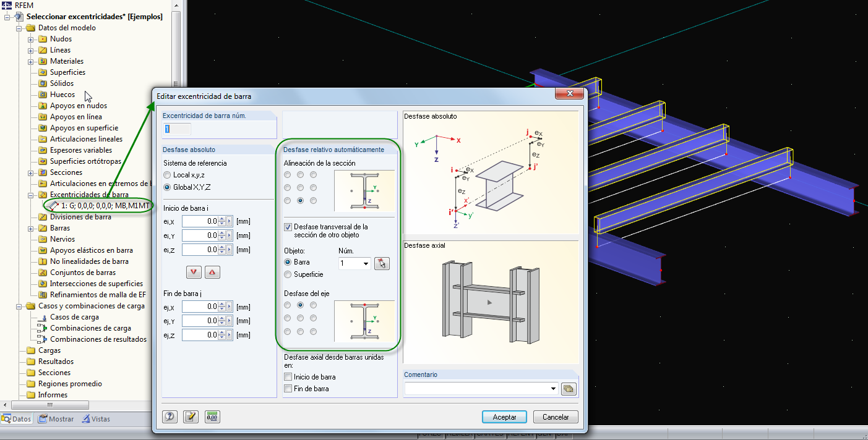Viewport: 868px width, 440px height.
Task: Enable the Inicio de barra axial offset checkbox
Action: 288,377
